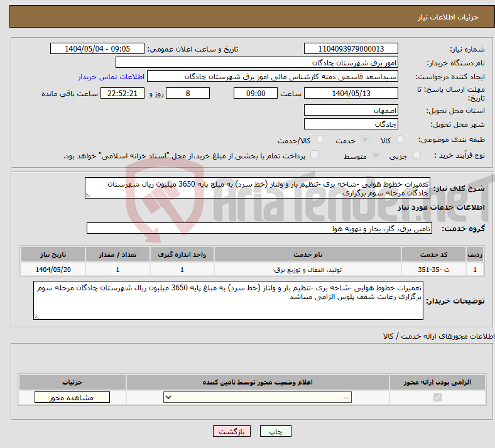The image size is (495, 448).
Task: Click the تعداد / مقدار column header
Action: pos(117,254)
